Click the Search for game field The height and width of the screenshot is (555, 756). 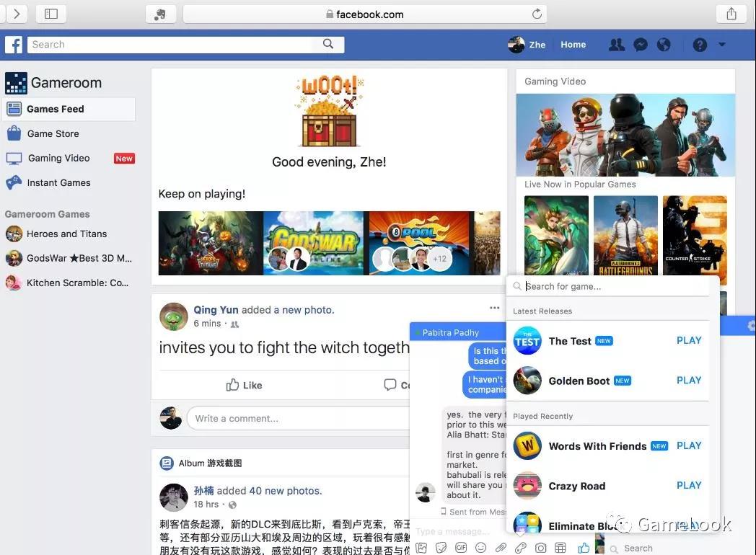pos(612,286)
